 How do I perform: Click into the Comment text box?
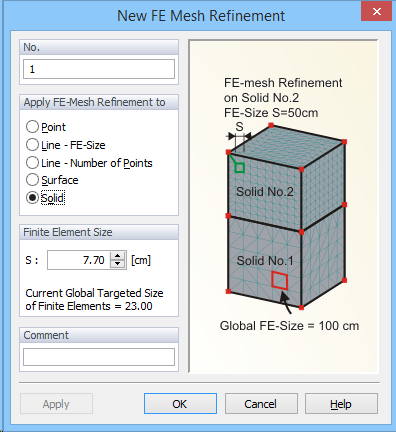99,357
